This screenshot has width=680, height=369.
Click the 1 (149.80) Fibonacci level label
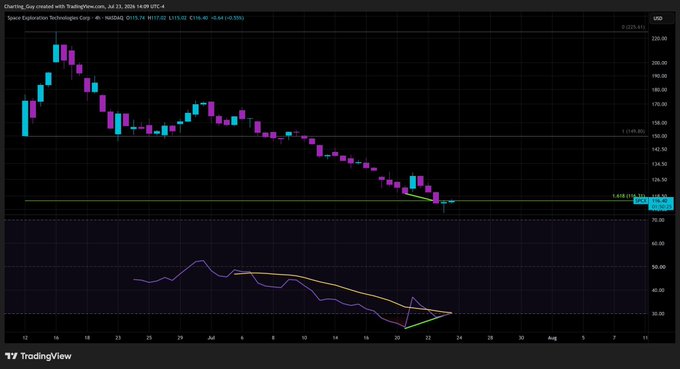pos(633,131)
